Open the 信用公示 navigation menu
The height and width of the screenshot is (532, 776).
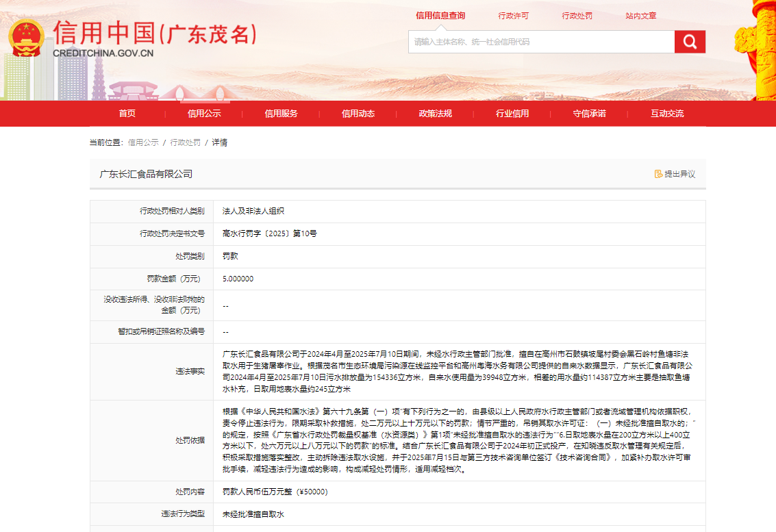pos(204,114)
